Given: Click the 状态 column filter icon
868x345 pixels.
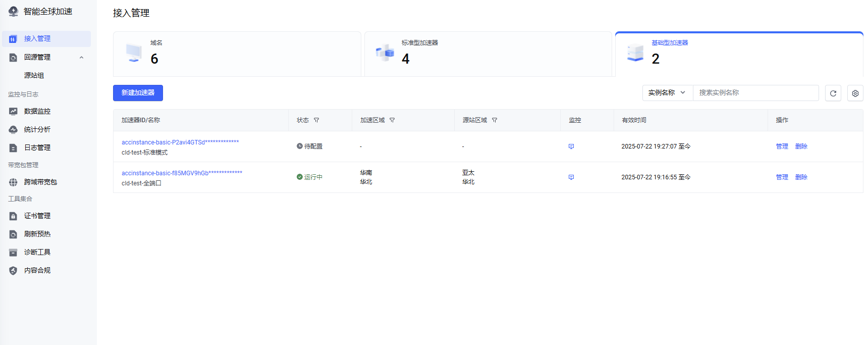Looking at the screenshot, I should point(316,120).
